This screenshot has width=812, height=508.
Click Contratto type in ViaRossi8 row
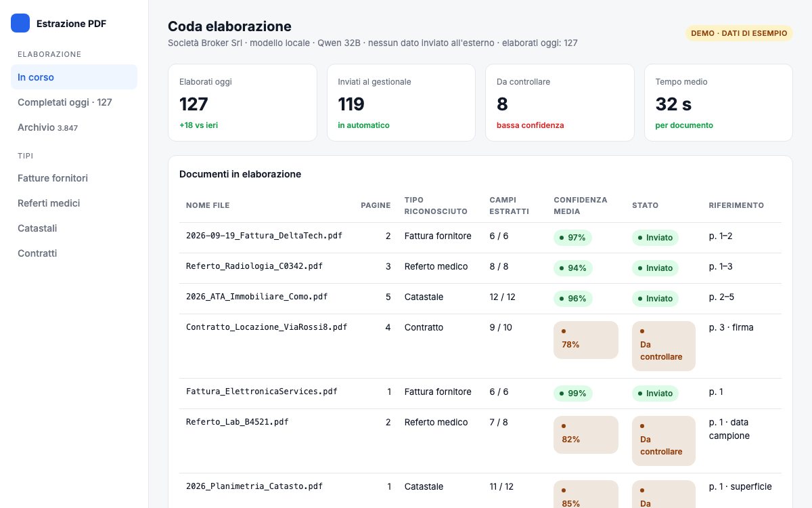(424, 328)
